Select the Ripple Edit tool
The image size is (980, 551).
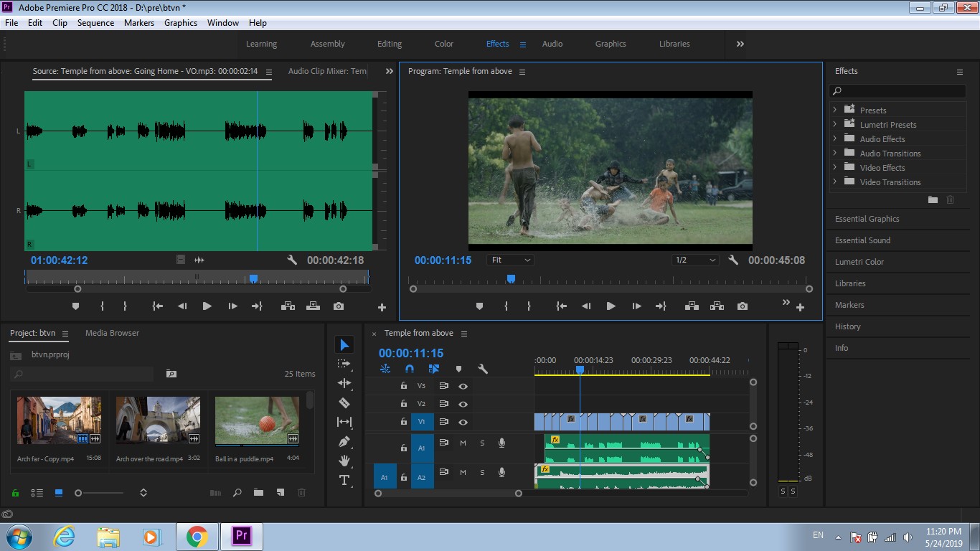coord(344,383)
